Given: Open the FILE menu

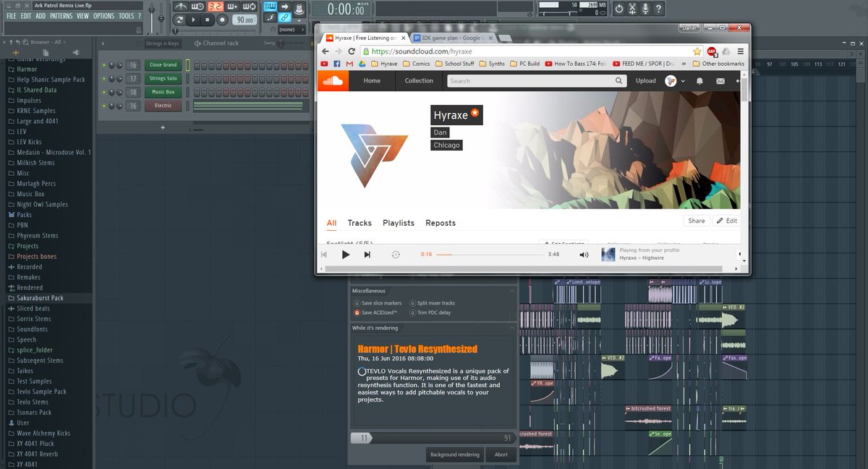Looking at the screenshot, I should (11, 16).
